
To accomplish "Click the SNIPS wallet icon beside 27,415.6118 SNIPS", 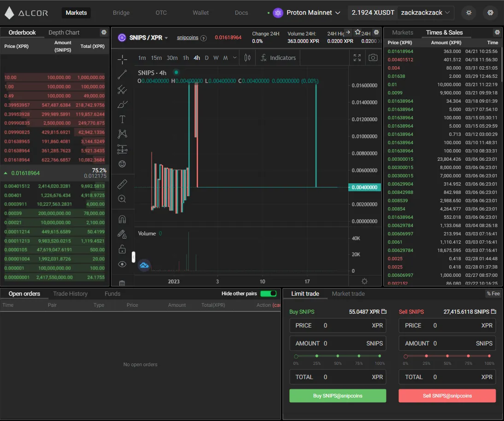I will pyautogui.click(x=494, y=311).
